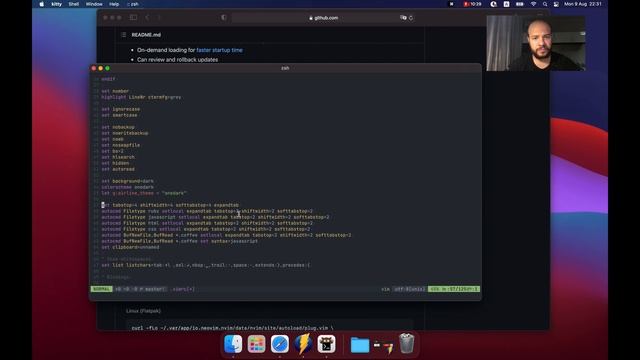This screenshot has height=360, width=640.
Task: Click the zsh menu bar extra
Action: click(x=133, y=4)
